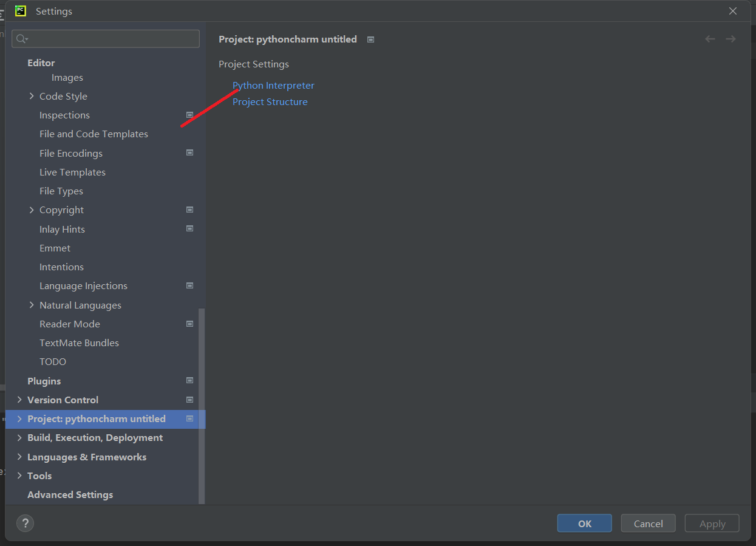Expand Languages & Frameworks section

tap(19, 457)
